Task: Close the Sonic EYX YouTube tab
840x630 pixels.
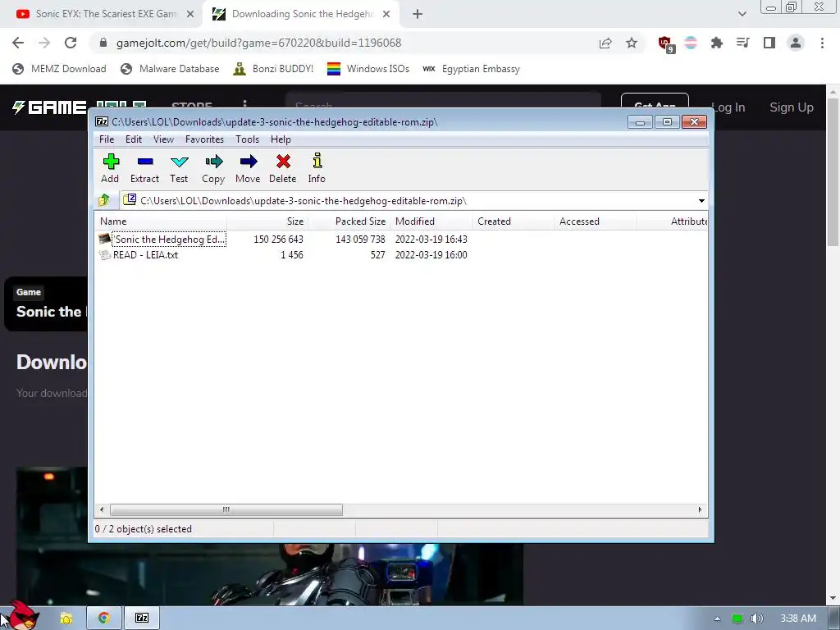Action: click(x=190, y=14)
